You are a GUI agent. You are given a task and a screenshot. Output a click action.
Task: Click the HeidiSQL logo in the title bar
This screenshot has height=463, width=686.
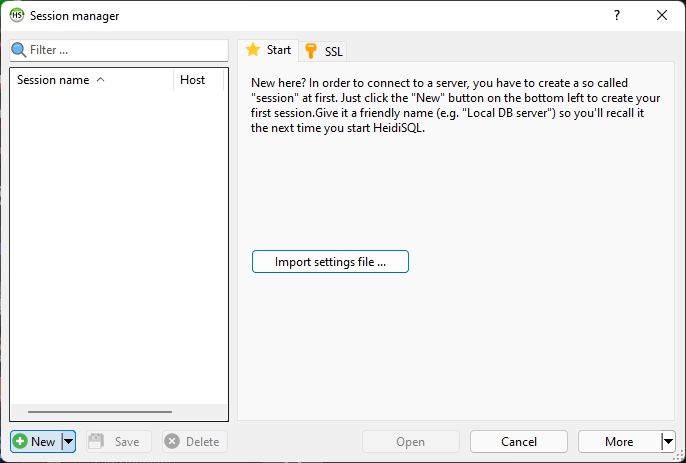click(17, 15)
